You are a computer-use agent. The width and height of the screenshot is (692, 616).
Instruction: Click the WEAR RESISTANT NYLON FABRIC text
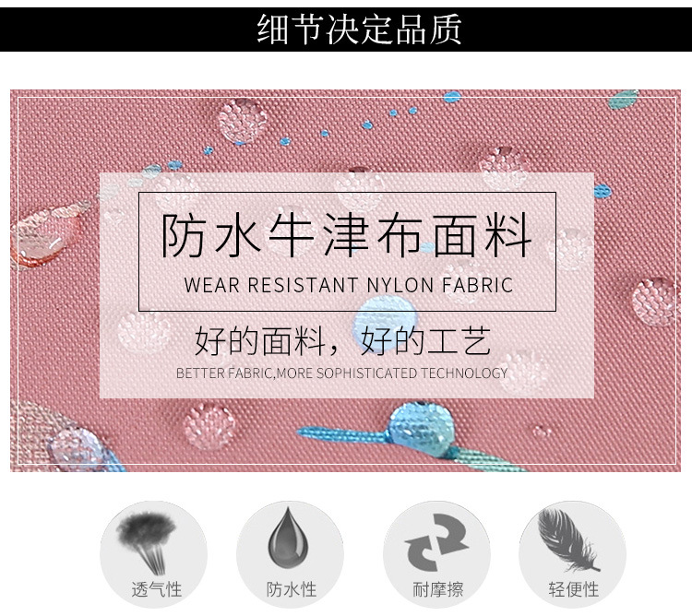(x=349, y=285)
